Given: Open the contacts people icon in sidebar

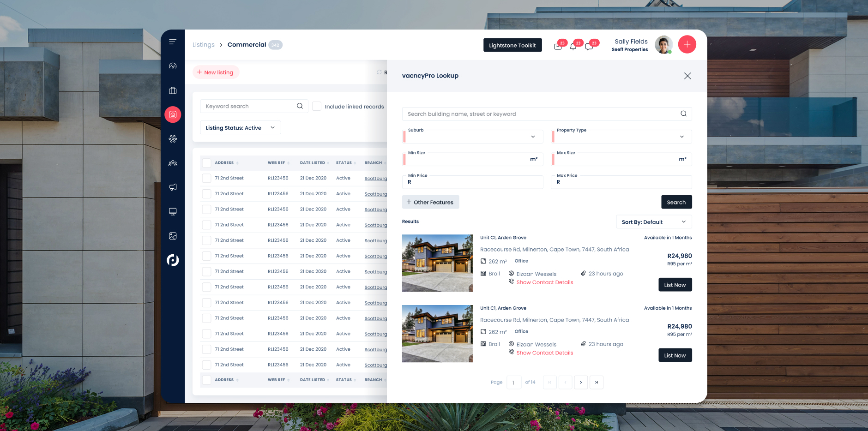Looking at the screenshot, I should [x=173, y=163].
